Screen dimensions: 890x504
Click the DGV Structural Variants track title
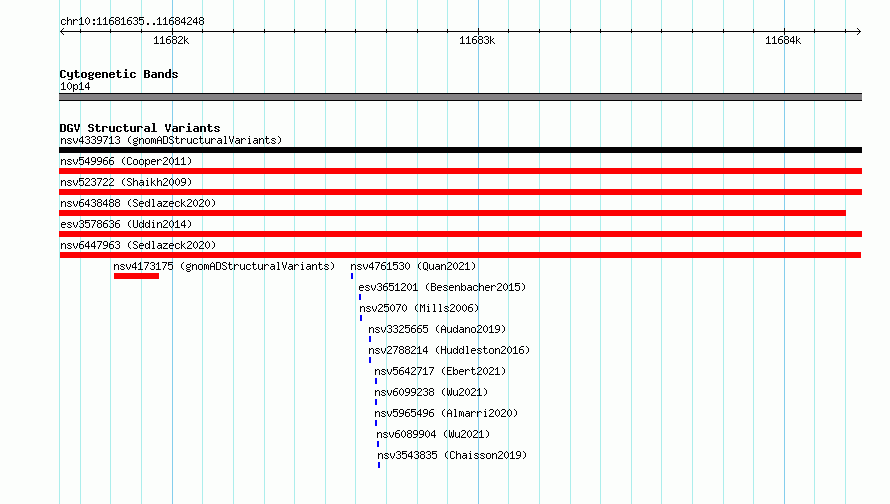click(x=140, y=128)
